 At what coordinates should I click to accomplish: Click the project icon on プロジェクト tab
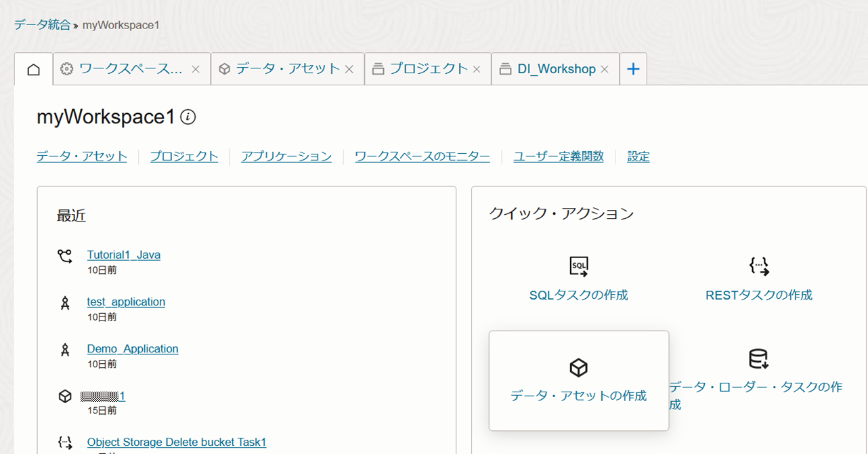point(378,69)
